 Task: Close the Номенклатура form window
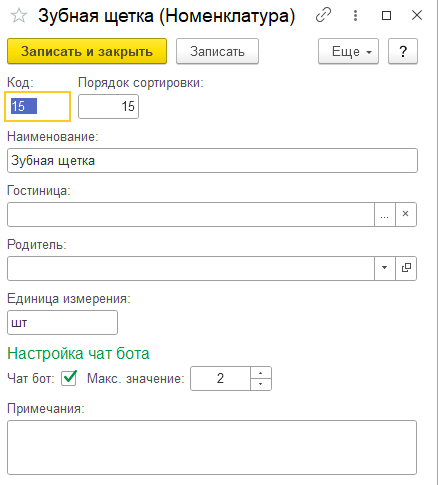click(417, 15)
